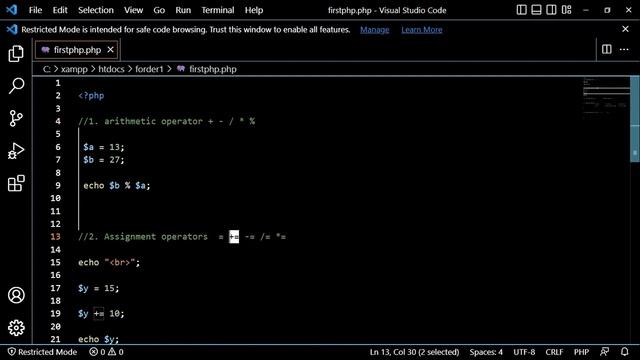Click the '$y = 15;' line
640x360 pixels.
point(98,288)
